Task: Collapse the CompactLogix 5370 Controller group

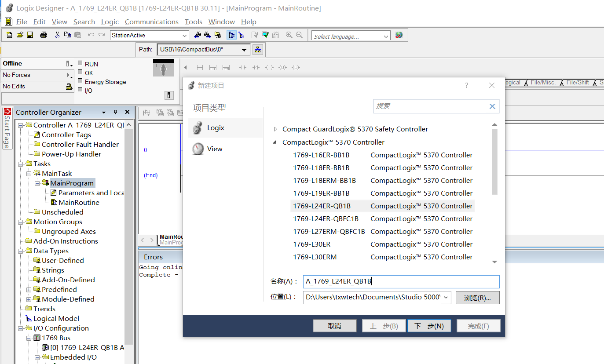Action: (275, 142)
